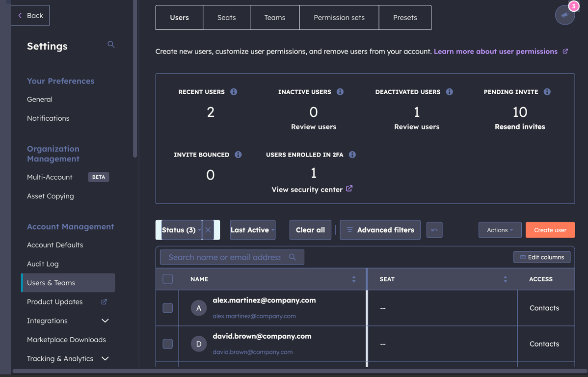Open the Learn more about user permissions link
Image resolution: width=588 pixels, height=377 pixels.
point(497,51)
